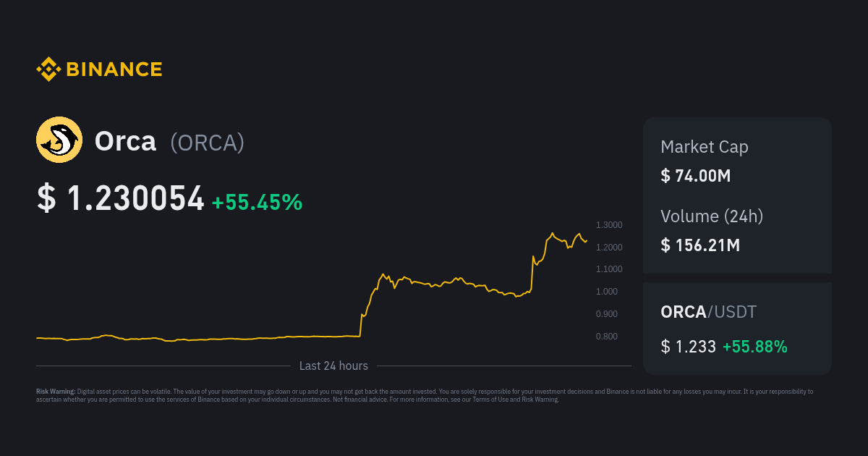The height and width of the screenshot is (456, 868).
Task: Click the 1.3000 y-axis label
Action: click(x=609, y=225)
